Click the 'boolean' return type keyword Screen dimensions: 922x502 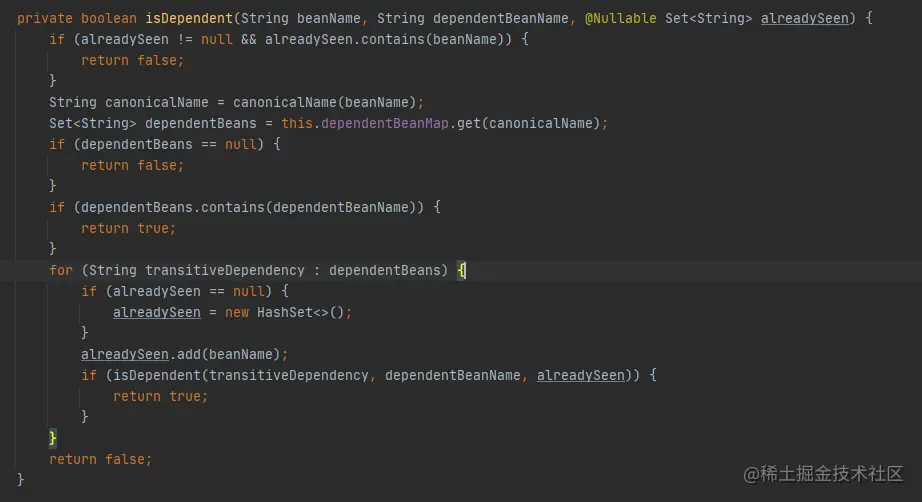tap(109, 18)
